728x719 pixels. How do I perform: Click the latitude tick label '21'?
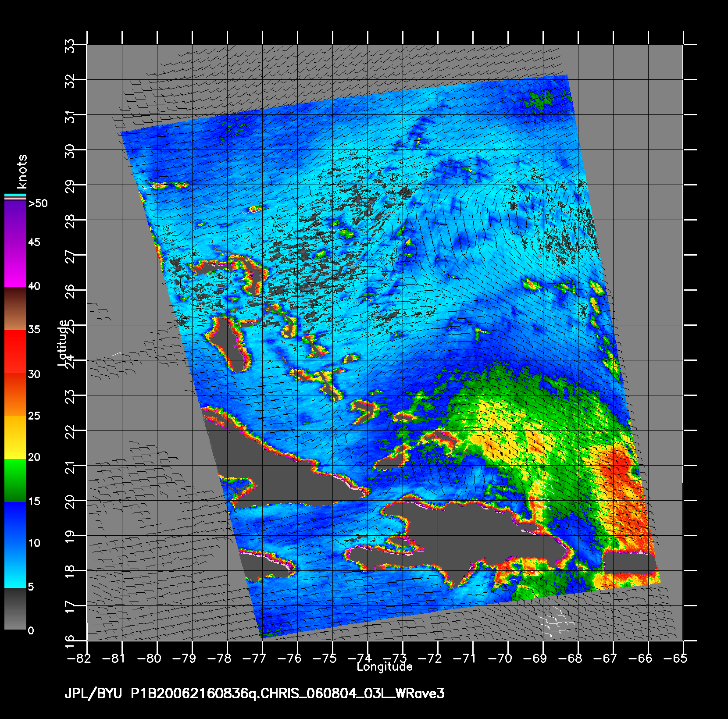point(69,467)
